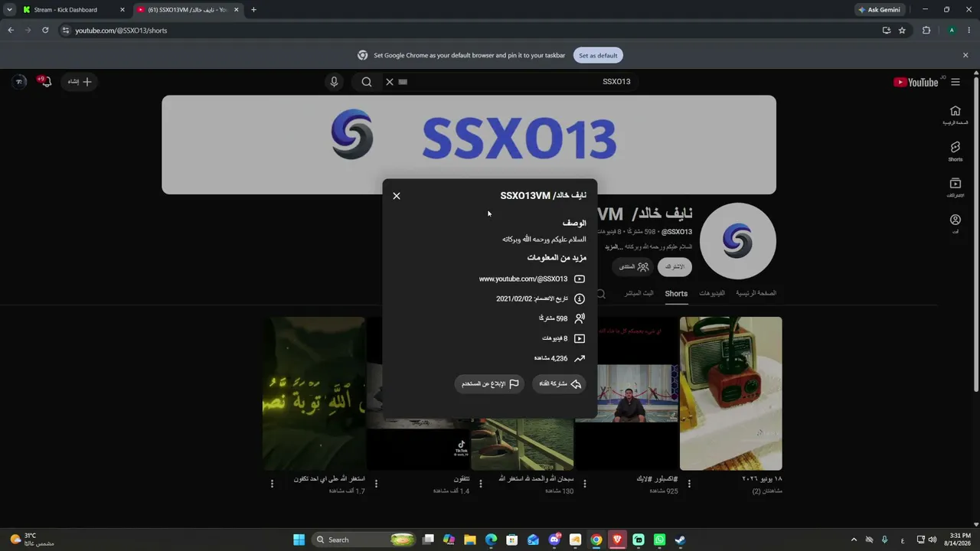
Task: Open Windows Start menu
Action: coord(299,540)
